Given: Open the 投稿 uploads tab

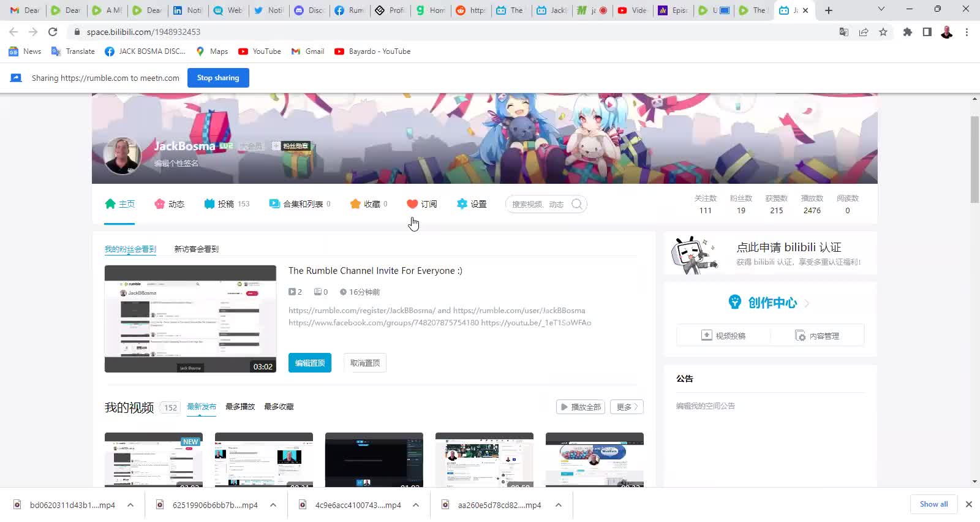Looking at the screenshot, I should [227, 204].
